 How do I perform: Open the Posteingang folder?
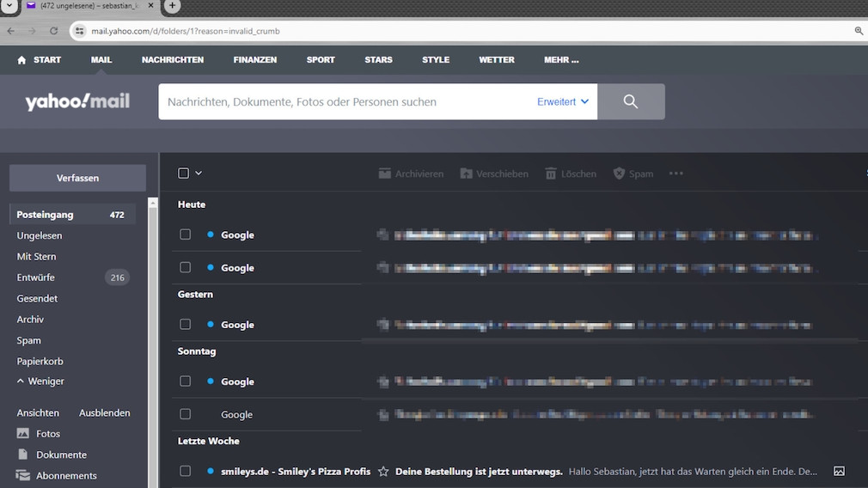[72, 215]
